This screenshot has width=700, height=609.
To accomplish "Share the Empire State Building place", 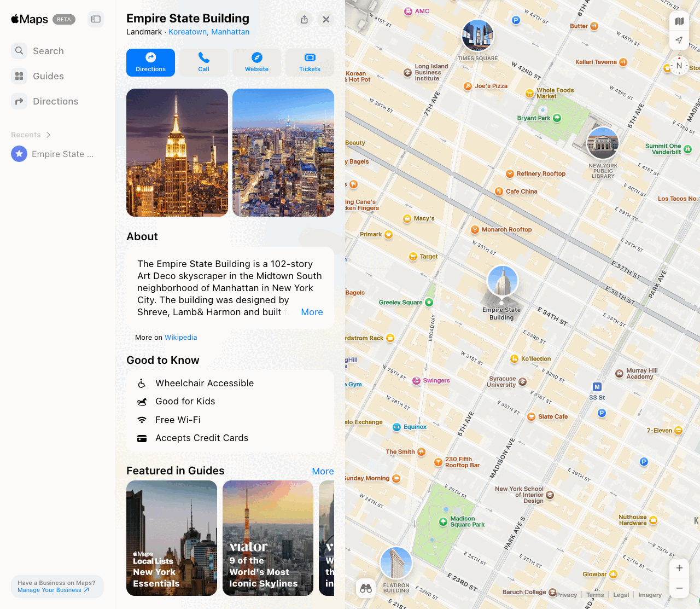I will 305,19.
